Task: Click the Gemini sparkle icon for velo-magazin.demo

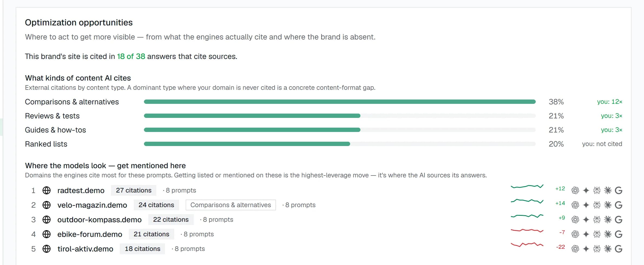Action: click(586, 205)
